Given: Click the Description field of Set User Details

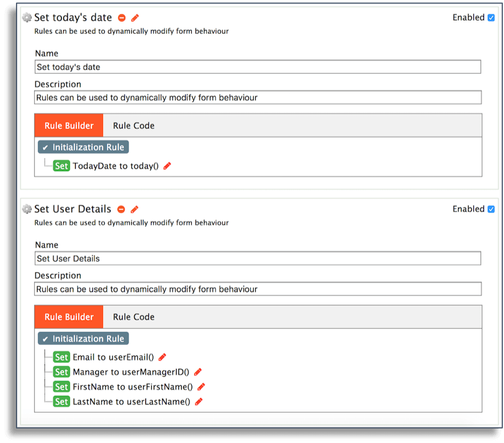Looking at the screenshot, I should point(258,289).
